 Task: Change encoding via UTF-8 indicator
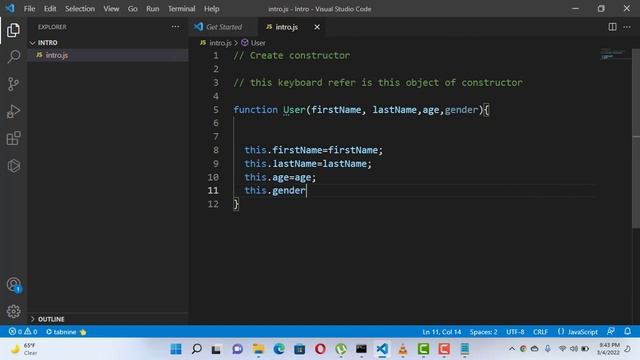point(515,331)
